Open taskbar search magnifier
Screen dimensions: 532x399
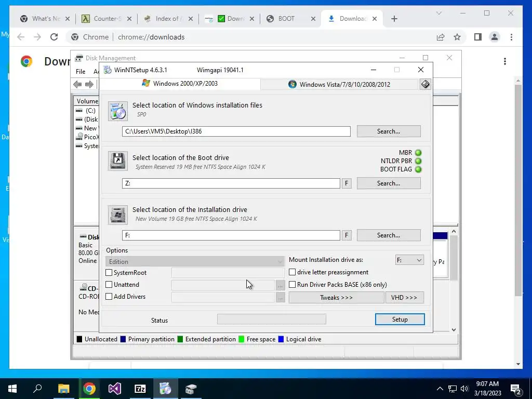coord(37,389)
